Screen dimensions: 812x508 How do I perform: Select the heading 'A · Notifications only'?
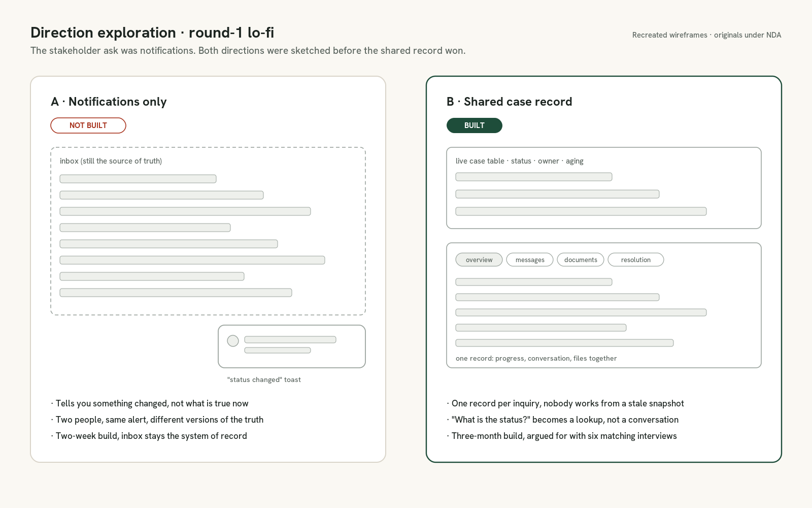tap(109, 102)
